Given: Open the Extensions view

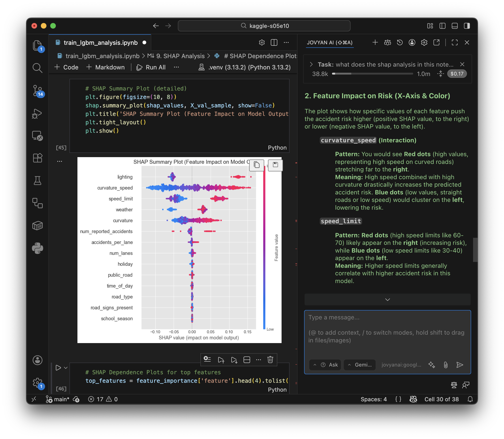Looking at the screenshot, I should (x=38, y=158).
